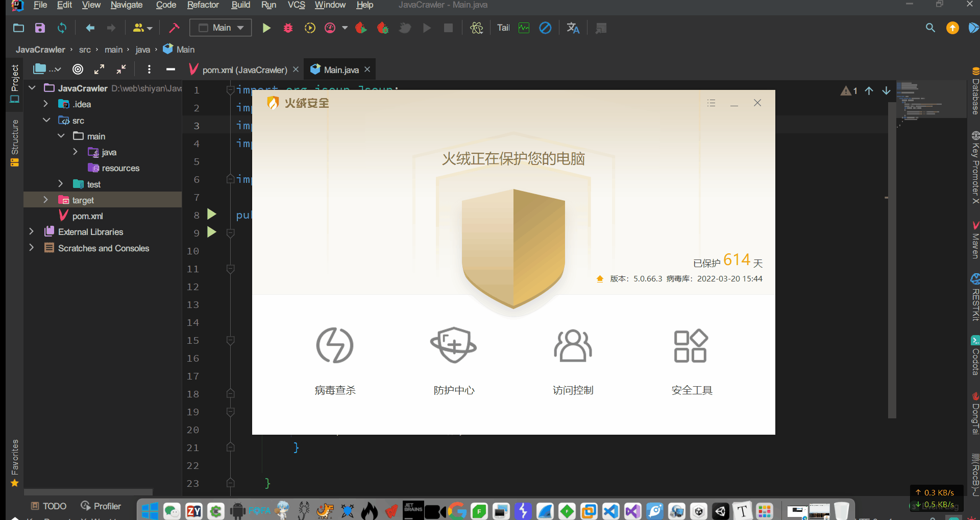This screenshot has height=520, width=980.
Task: Collapse the JavaCrawler project root
Action: (x=32, y=88)
